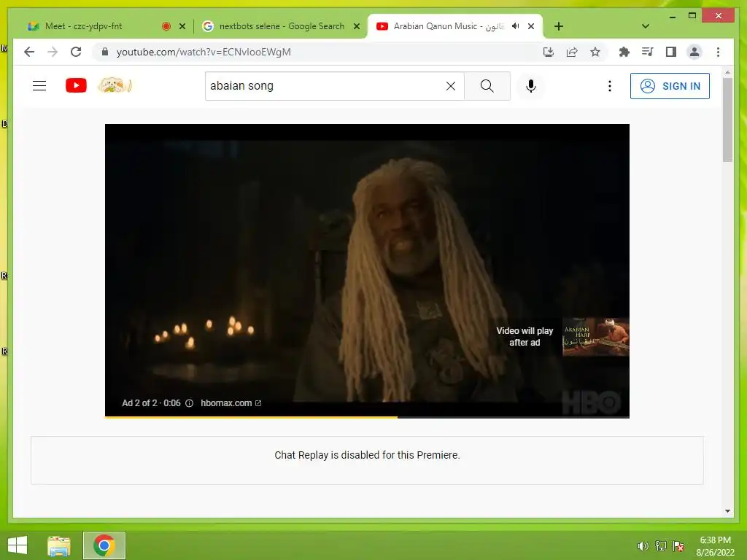Screen dimensions: 747x560
Task: Open YouTube settings three-dot menu
Action: (x=609, y=86)
